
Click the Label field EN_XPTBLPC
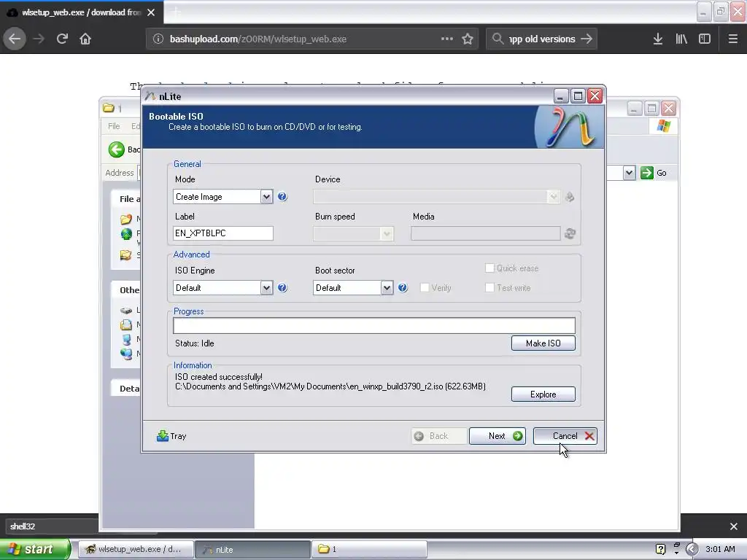[x=223, y=233]
